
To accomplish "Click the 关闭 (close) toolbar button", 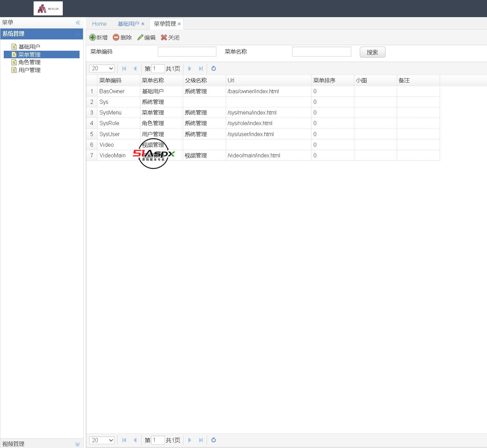I will tap(170, 37).
